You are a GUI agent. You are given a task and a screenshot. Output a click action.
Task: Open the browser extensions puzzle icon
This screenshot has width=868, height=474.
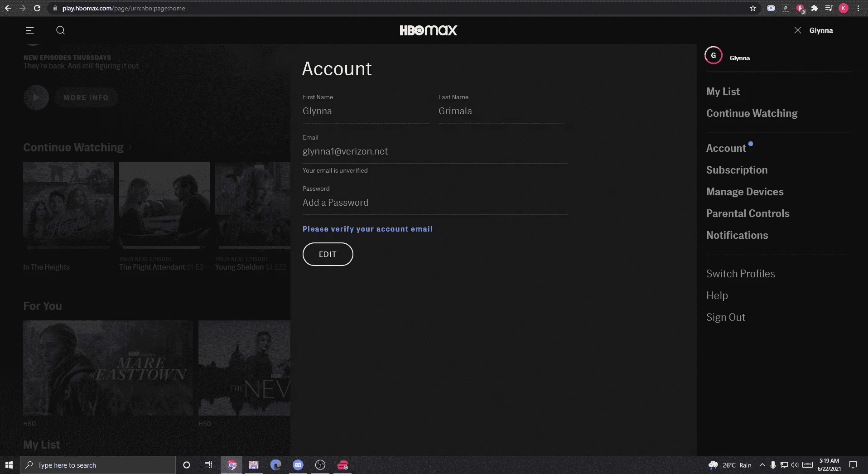tap(814, 8)
